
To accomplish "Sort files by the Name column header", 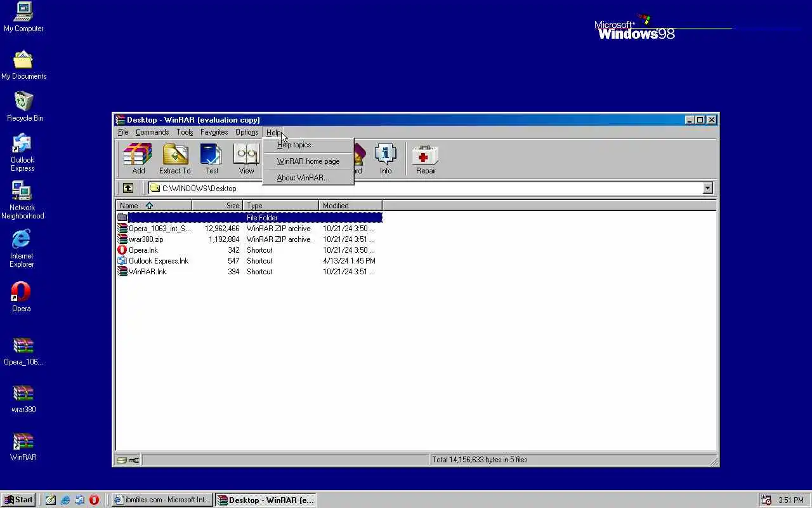I will (154, 205).
